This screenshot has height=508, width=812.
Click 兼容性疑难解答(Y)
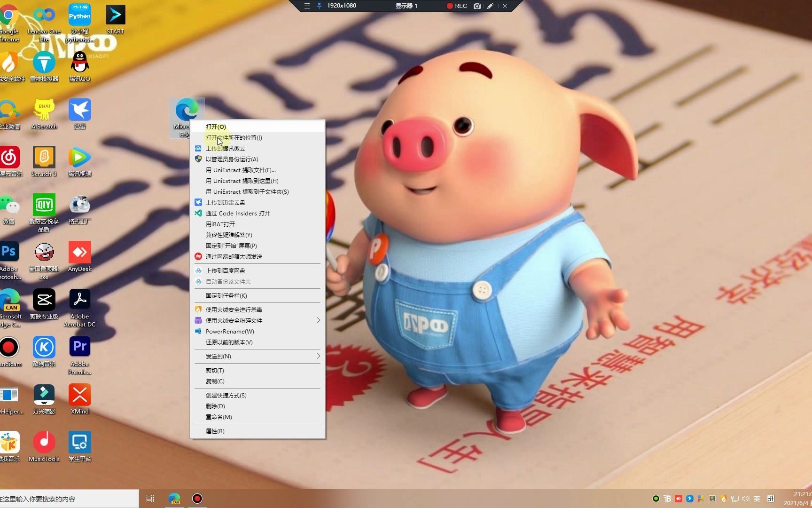pos(257,235)
